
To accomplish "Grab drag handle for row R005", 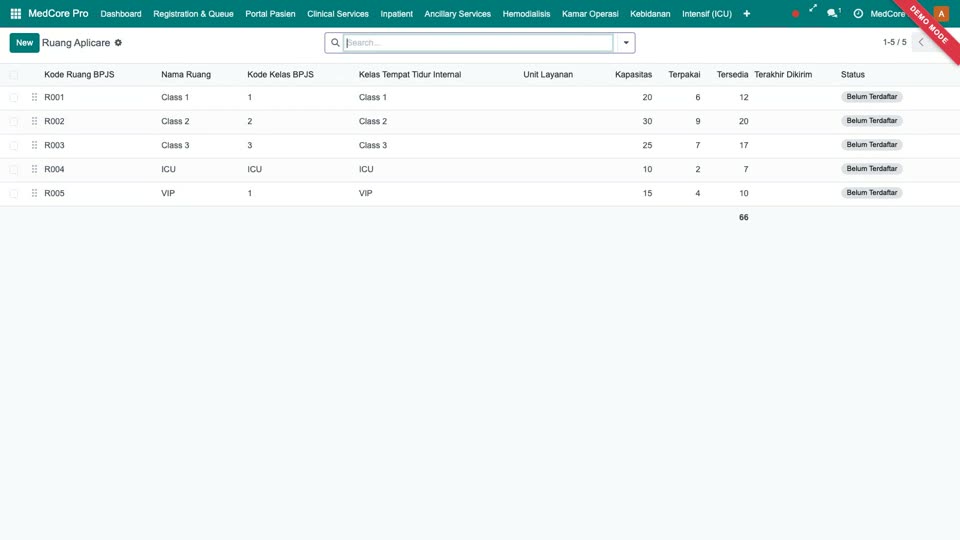I will click(34, 193).
